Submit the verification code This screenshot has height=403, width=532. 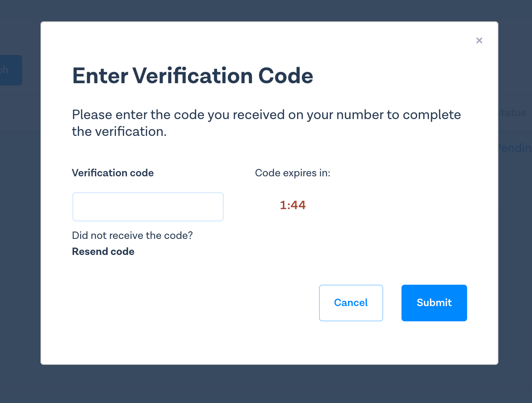(434, 303)
